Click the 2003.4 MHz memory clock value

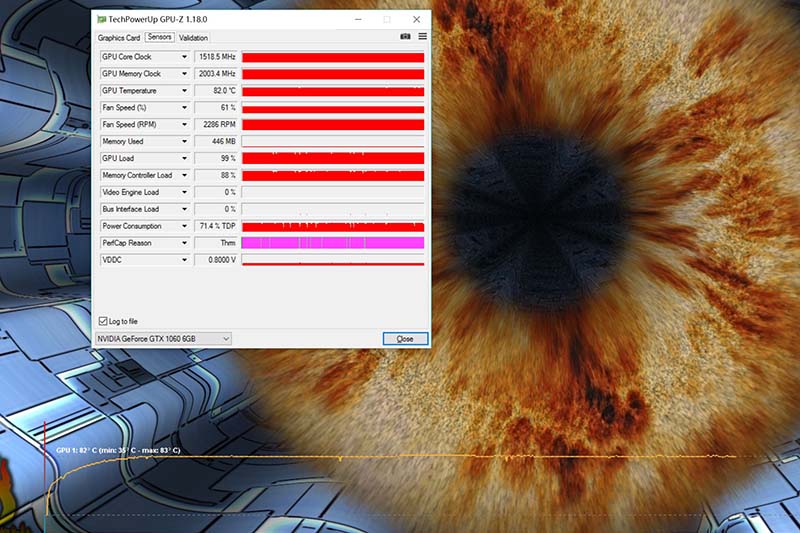(217, 73)
